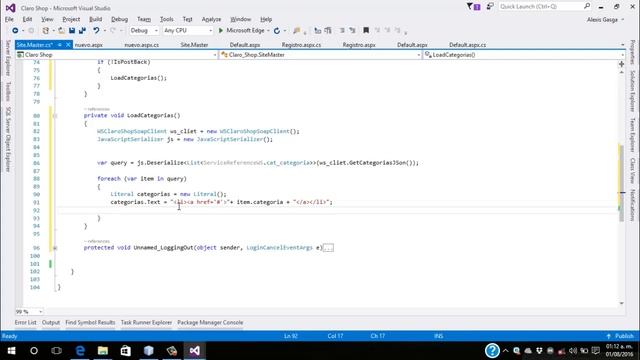640x360 pixels.
Task: Start debugging with the green play icon
Action: click(x=221, y=31)
